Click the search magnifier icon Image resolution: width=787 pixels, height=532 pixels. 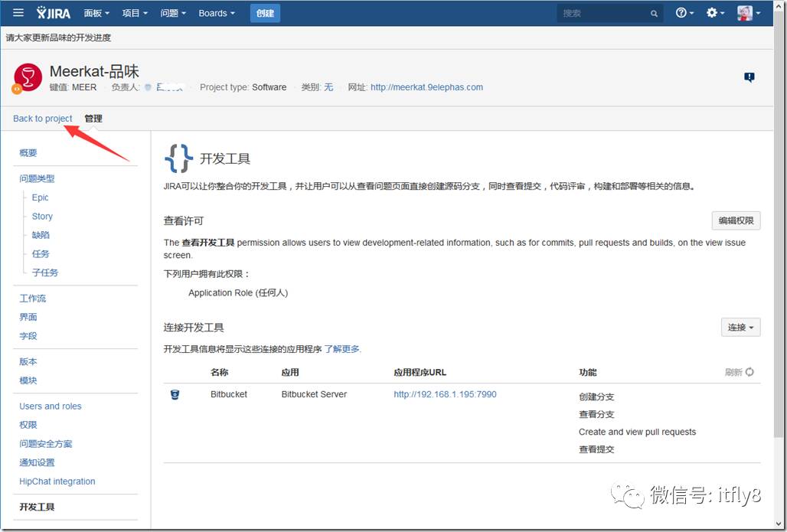point(654,14)
